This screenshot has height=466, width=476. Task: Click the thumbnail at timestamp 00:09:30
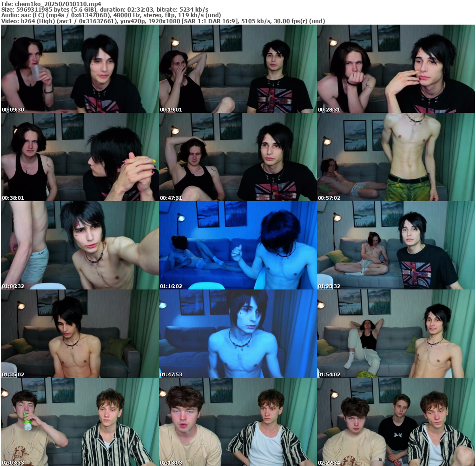pos(80,69)
